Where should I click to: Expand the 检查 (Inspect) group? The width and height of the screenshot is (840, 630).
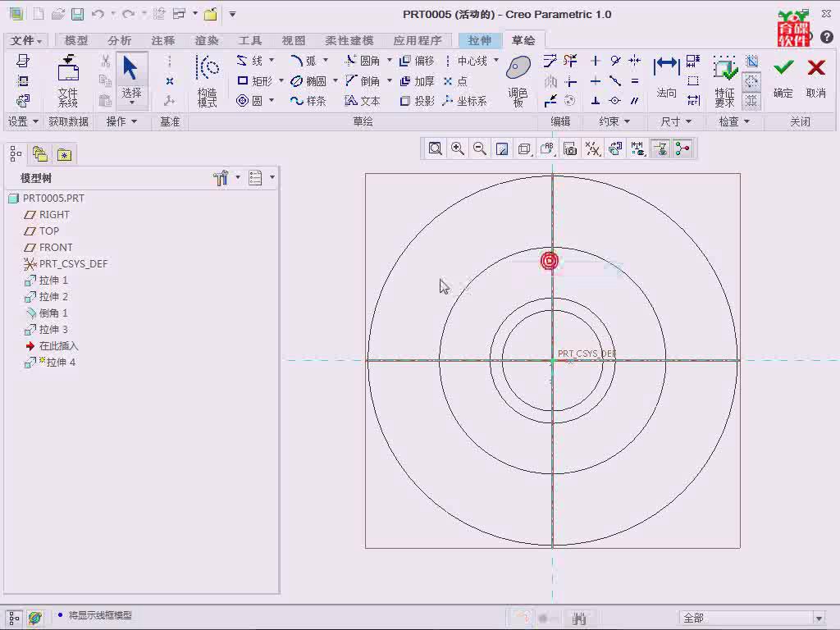(x=734, y=121)
